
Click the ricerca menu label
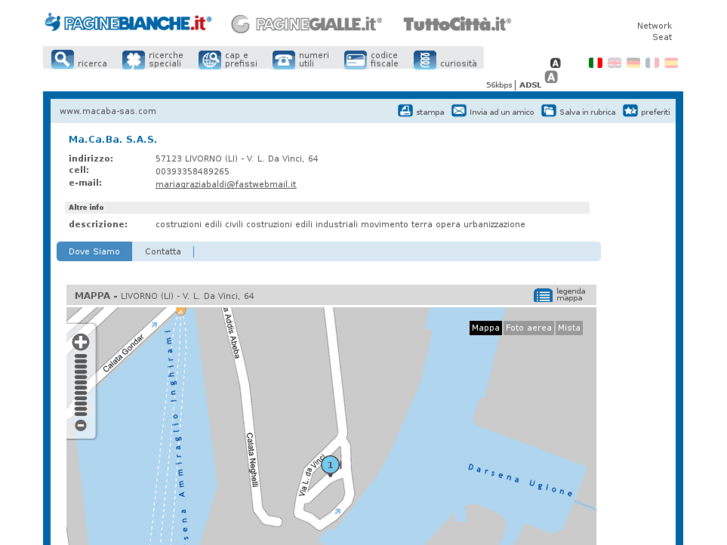pyautogui.click(x=92, y=64)
